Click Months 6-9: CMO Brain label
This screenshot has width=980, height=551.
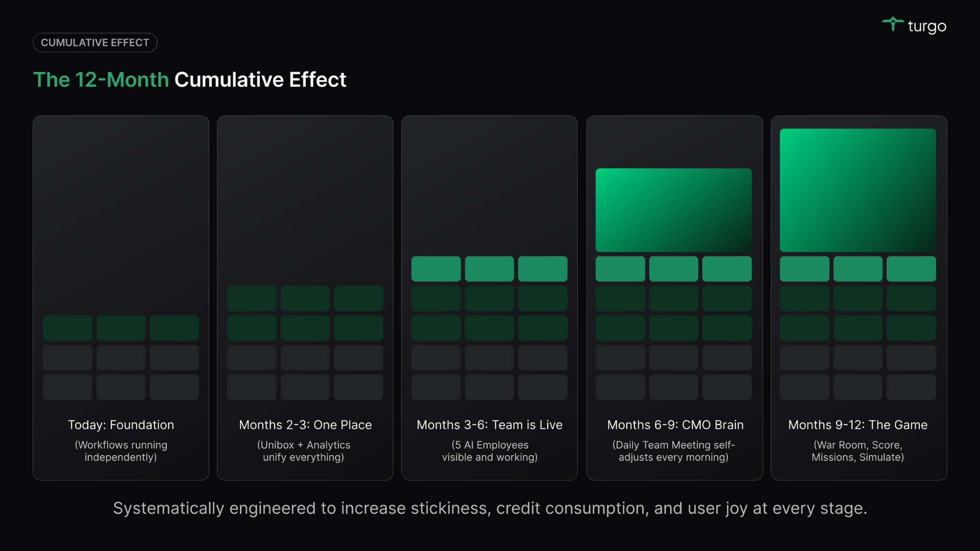[675, 425]
